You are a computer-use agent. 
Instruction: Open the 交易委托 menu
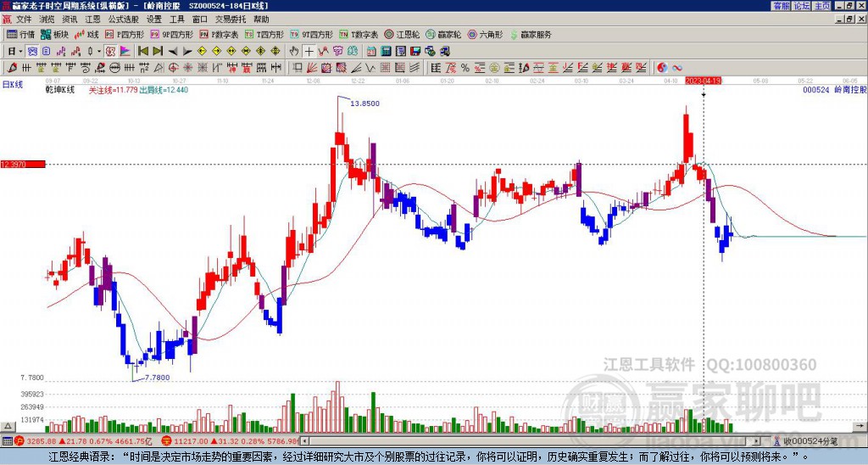231,20
